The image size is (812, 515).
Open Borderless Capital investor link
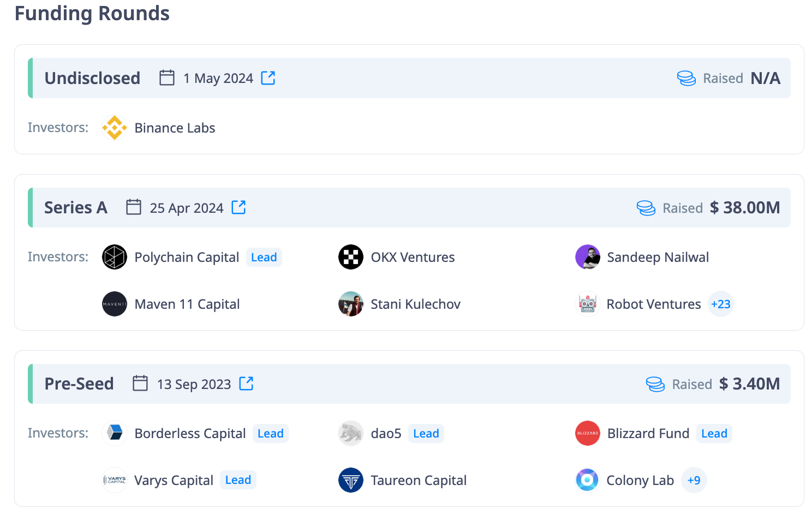190,433
